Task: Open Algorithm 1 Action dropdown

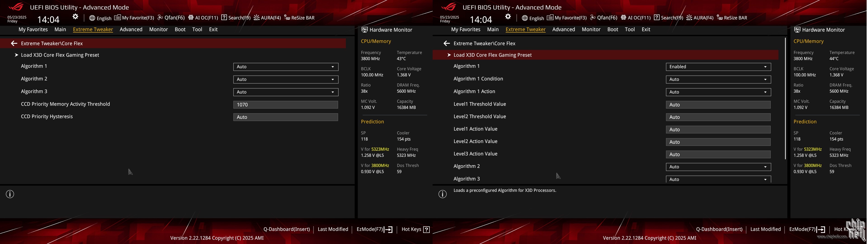Action: (x=718, y=92)
